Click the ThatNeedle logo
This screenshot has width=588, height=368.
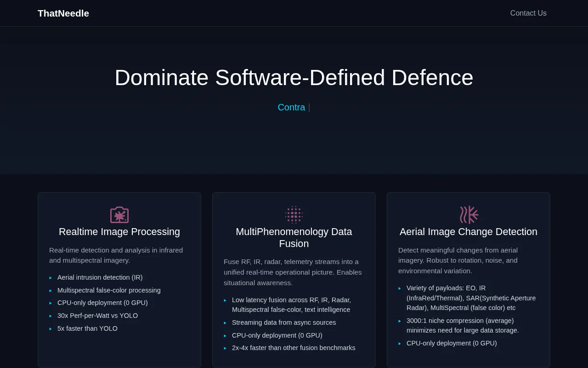(x=63, y=13)
